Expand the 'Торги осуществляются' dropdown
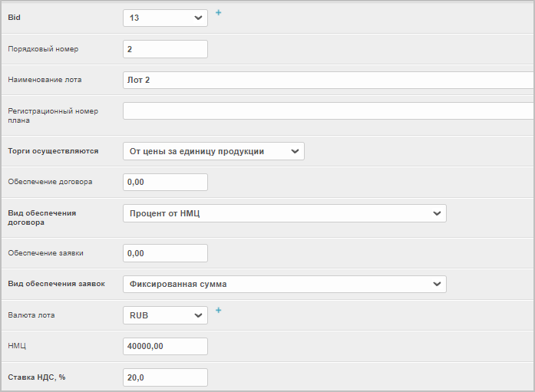The width and height of the screenshot is (535, 392). coord(213,151)
